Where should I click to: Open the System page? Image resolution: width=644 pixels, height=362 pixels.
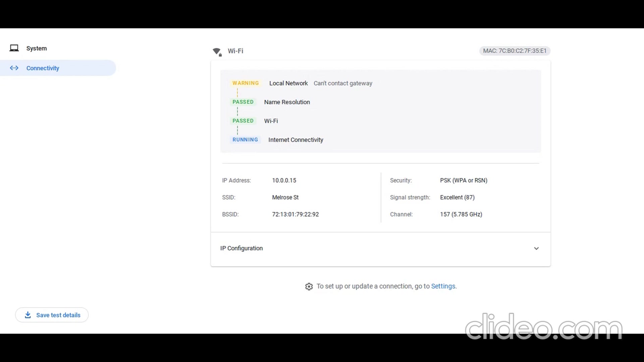[36, 48]
